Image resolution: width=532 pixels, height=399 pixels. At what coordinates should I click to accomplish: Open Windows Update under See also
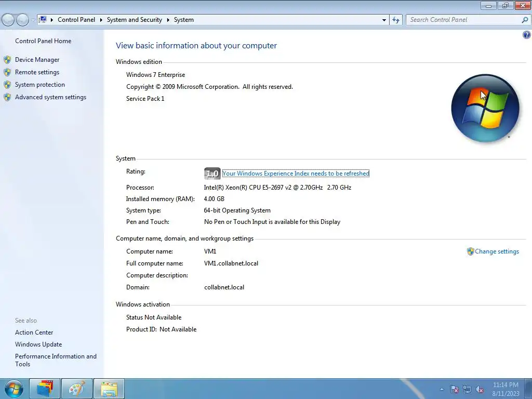(x=38, y=344)
